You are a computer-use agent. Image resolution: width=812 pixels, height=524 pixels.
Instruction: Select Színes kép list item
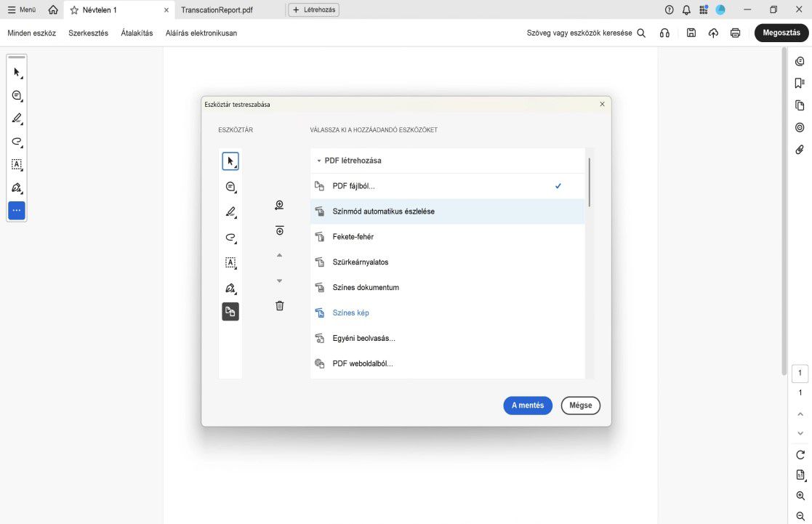click(x=447, y=313)
